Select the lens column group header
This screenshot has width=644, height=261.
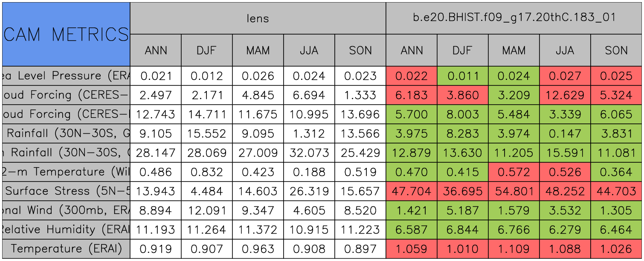point(258,18)
